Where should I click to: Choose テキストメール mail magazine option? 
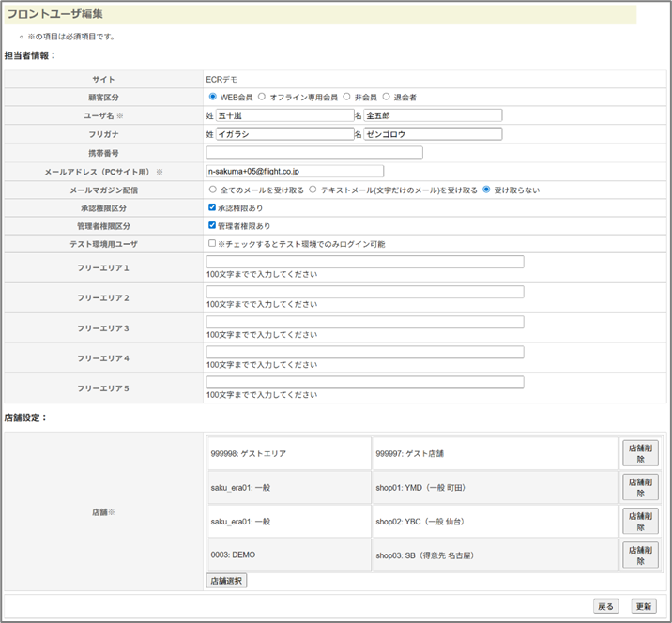(313, 190)
